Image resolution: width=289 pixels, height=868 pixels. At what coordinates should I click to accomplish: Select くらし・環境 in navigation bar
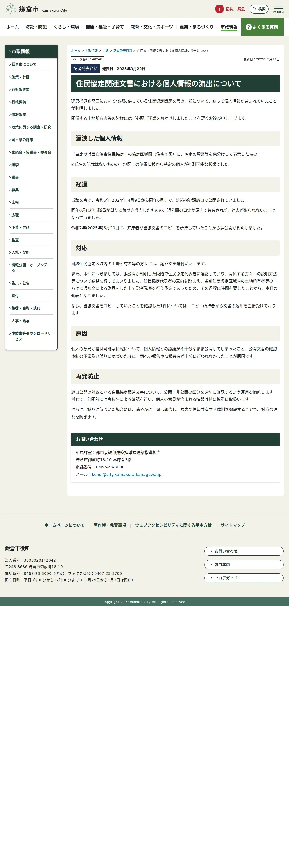tap(66, 27)
